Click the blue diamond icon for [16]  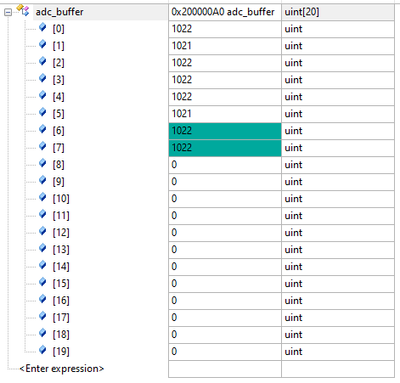43,299
